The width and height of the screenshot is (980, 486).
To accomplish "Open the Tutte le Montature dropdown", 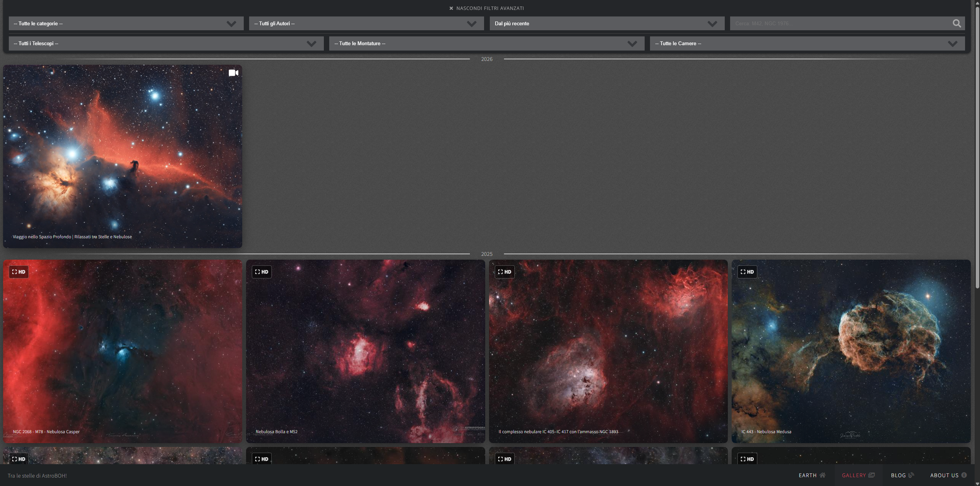I will (486, 43).
